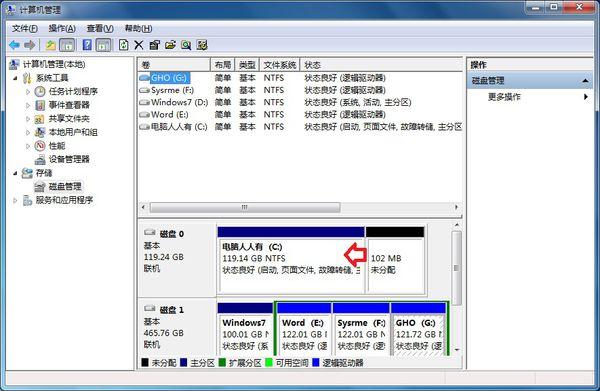Select the Word (E:) partition on disk 1

(x=304, y=329)
